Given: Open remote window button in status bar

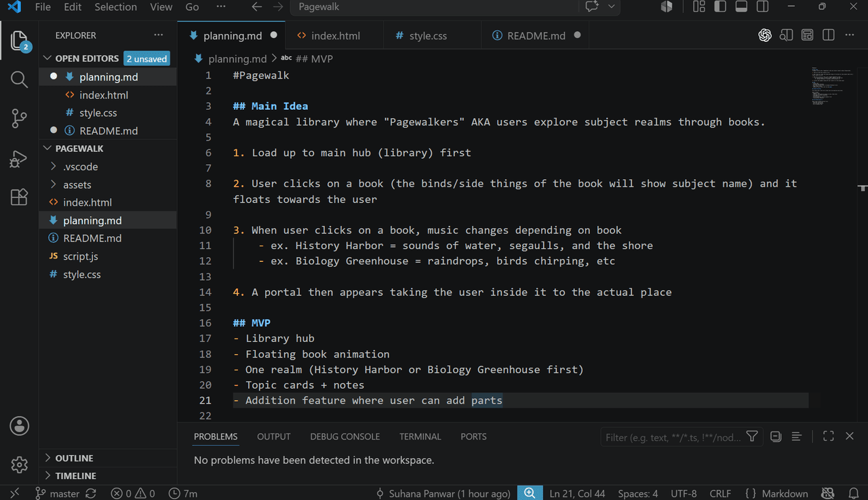Looking at the screenshot, I should click(15, 493).
